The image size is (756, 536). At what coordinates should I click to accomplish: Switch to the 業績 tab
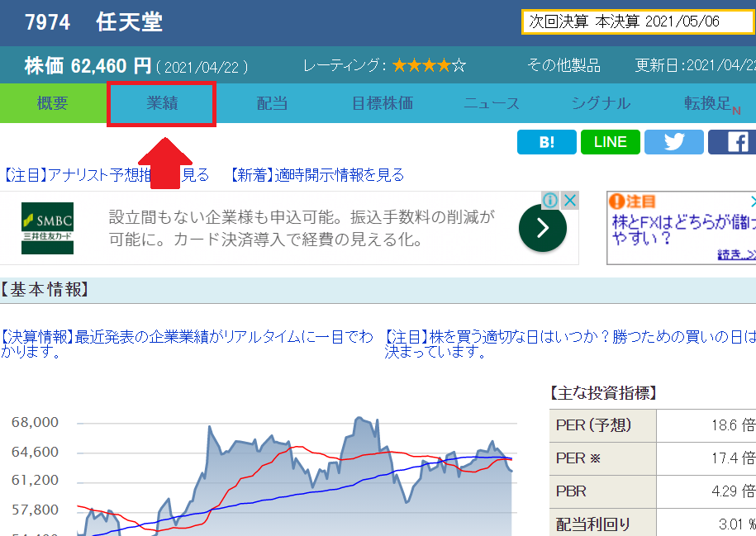[x=162, y=104]
